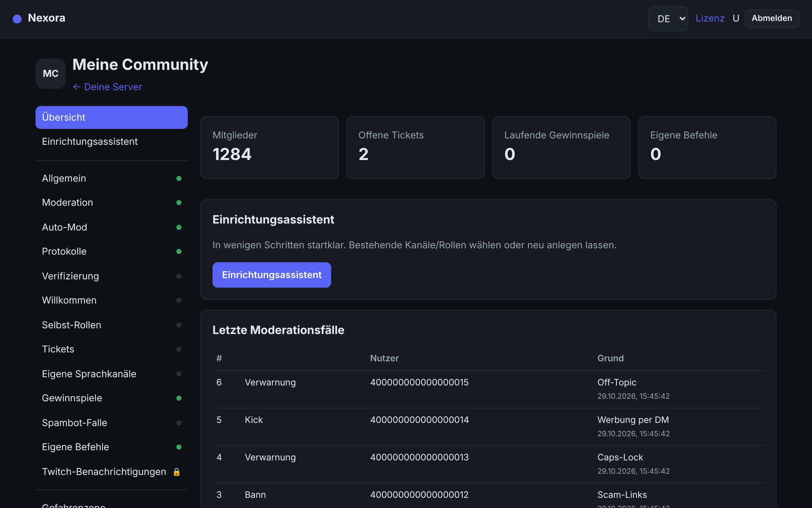Click the Laufende Gewinnspiele card
The height and width of the screenshot is (508, 812).
(561, 148)
